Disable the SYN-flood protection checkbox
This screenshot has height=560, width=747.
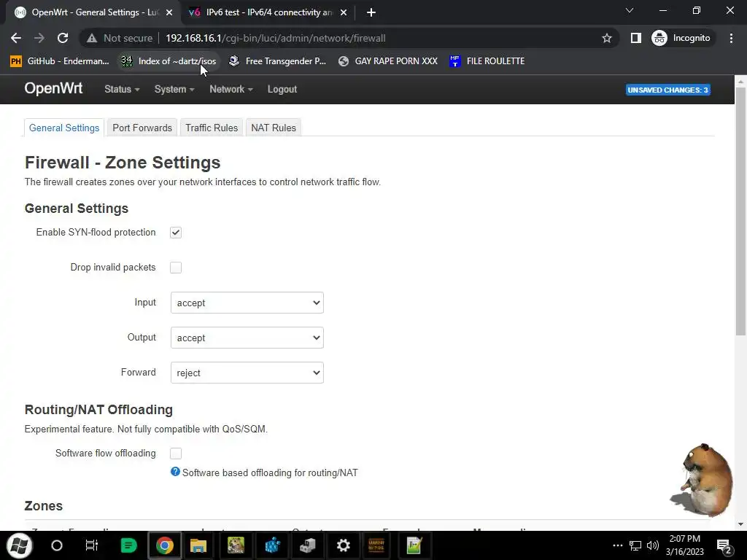coord(176,233)
